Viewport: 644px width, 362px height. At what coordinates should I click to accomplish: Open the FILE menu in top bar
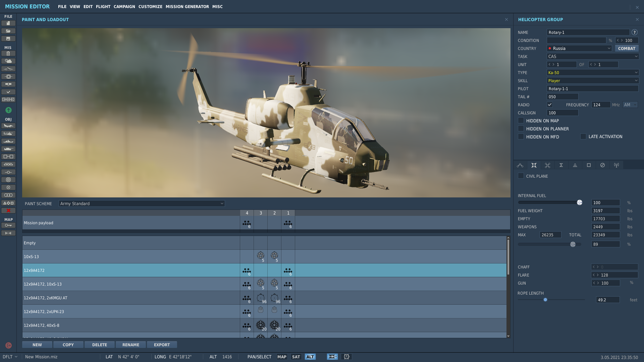click(62, 6)
